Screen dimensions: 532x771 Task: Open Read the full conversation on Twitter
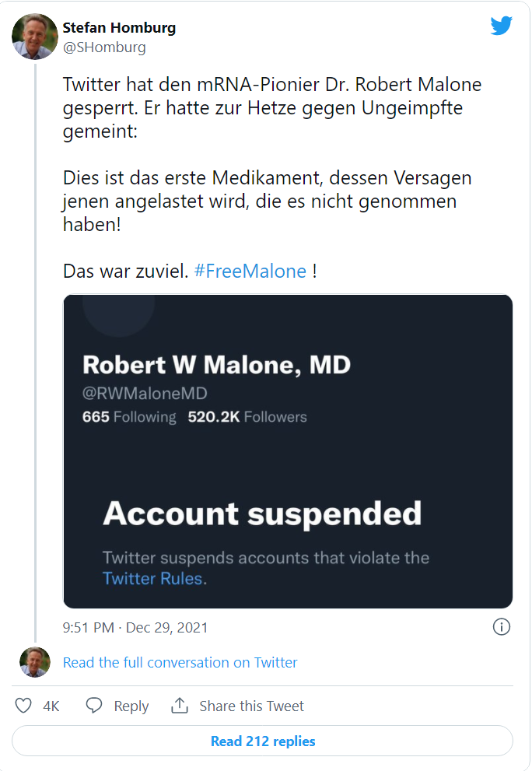[180, 662]
